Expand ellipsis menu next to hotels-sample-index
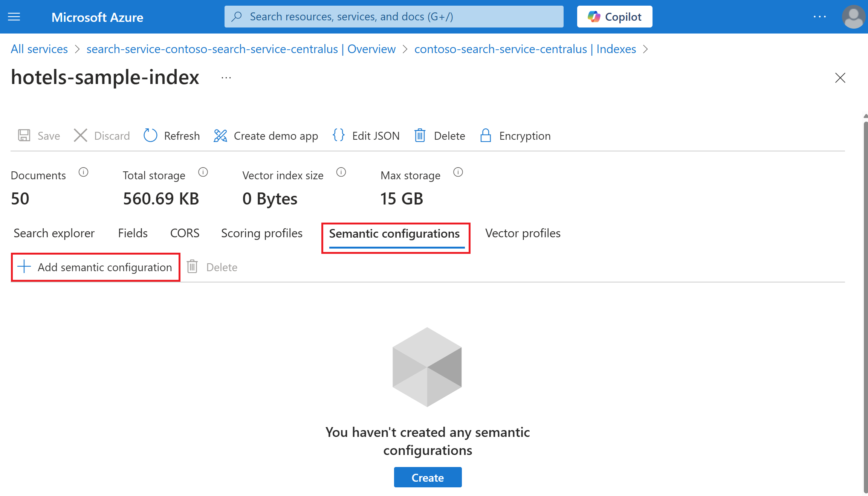The image size is (868, 496). [x=226, y=78]
